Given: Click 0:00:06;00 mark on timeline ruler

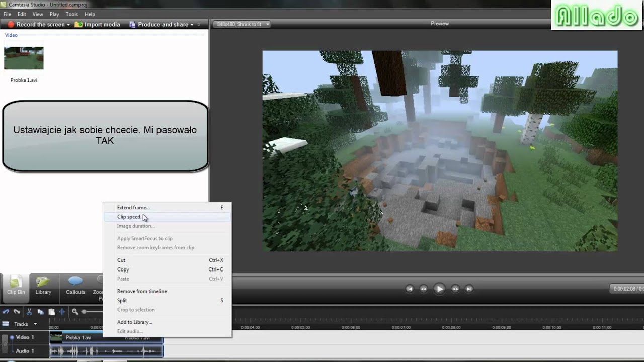Looking at the screenshot, I should point(351,327).
